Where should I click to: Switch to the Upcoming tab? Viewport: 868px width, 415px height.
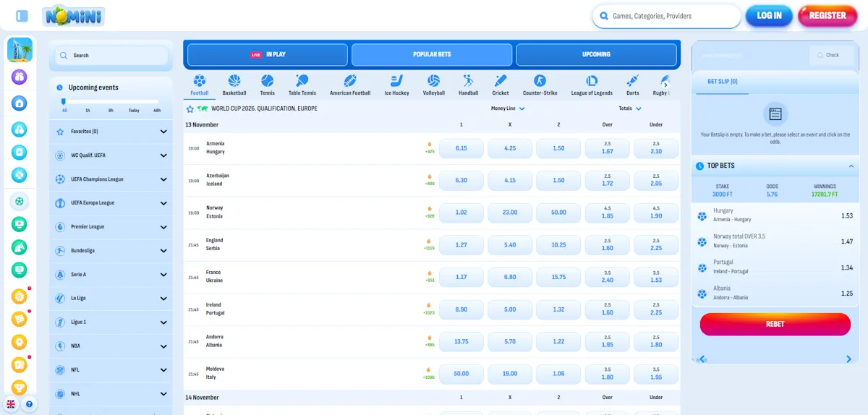pos(596,55)
